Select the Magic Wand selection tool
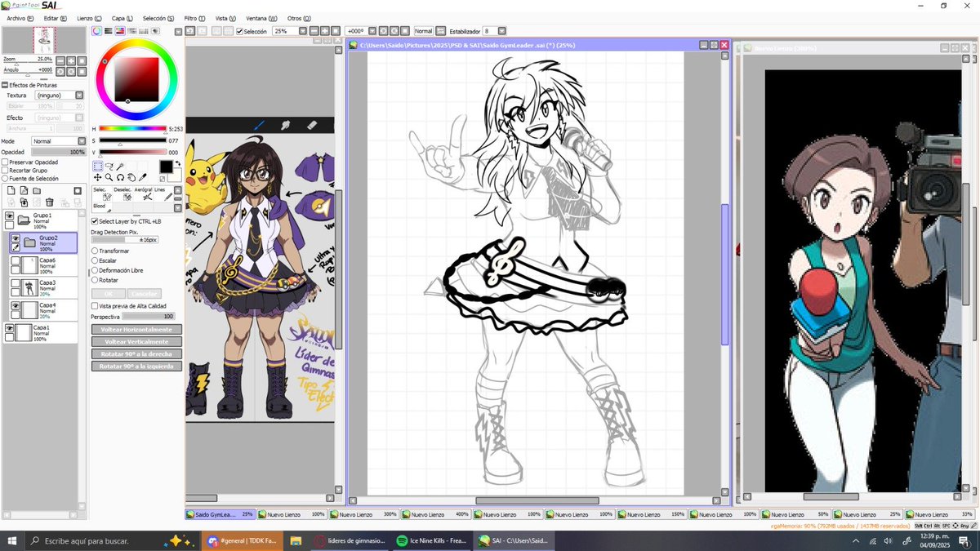980x551 pixels. pyautogui.click(x=119, y=166)
